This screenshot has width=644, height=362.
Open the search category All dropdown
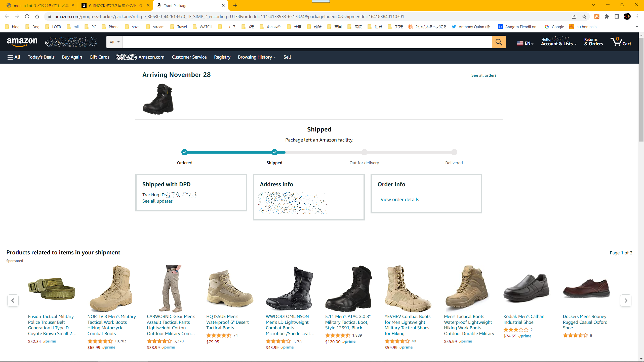coord(114,42)
